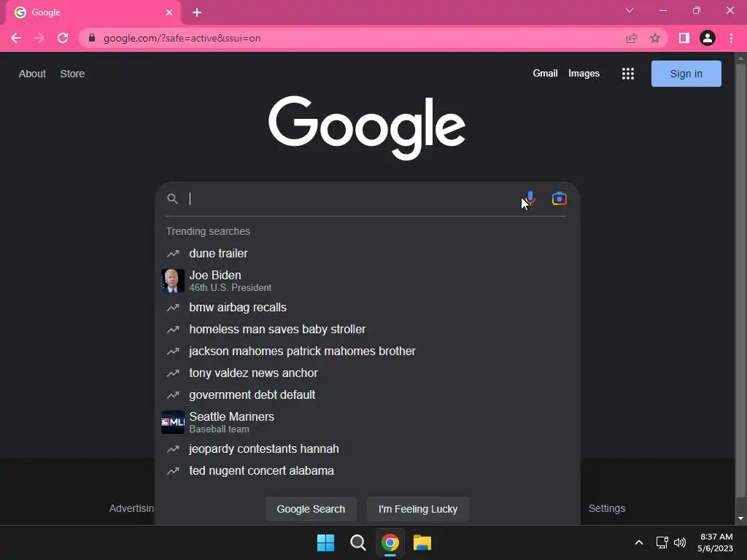Viewport: 747px width, 560px height.
Task: Click the Joe Biden thumbnail photo
Action: (x=172, y=281)
